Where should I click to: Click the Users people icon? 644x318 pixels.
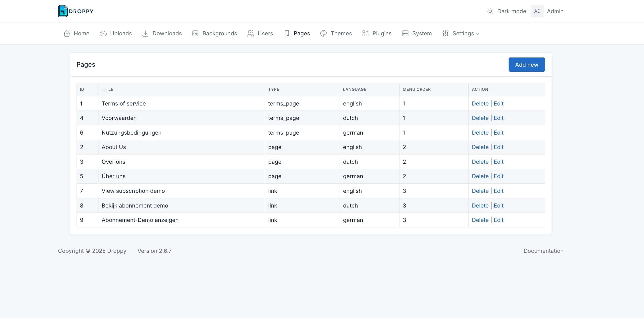tap(250, 33)
